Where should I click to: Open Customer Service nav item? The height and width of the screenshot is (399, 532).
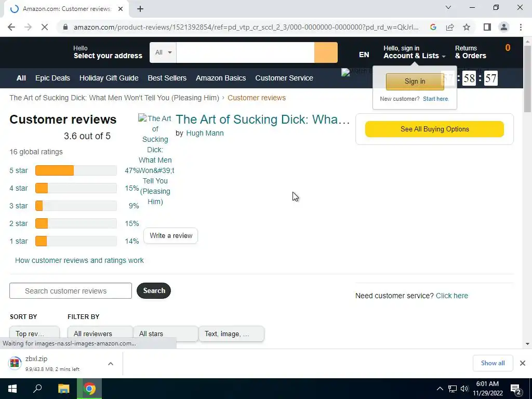pos(284,78)
